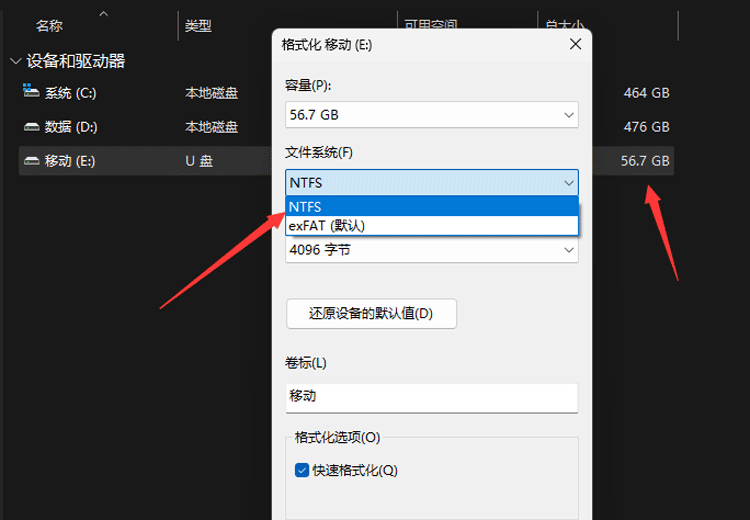Viewport: 750px width, 520px height.
Task: Click the 476 GB total size value
Action: pos(646,127)
